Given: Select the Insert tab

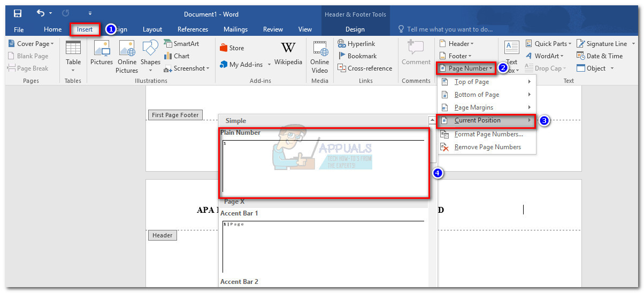Looking at the screenshot, I should pos(85,29).
